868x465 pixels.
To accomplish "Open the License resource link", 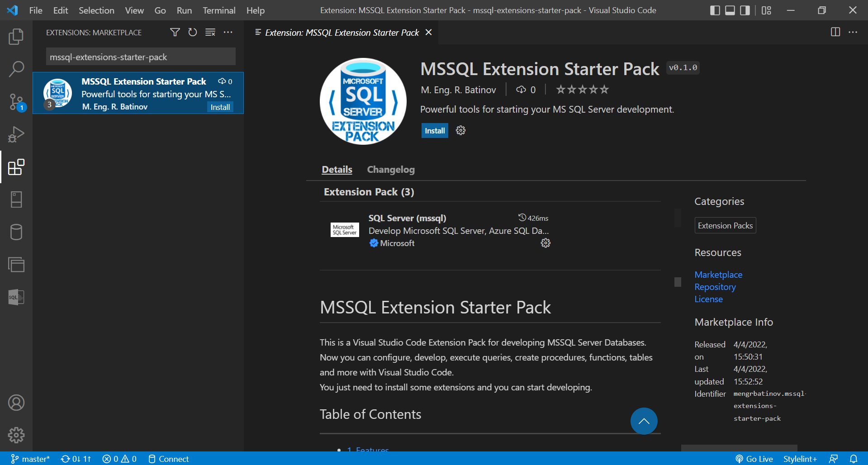I will click(x=709, y=299).
